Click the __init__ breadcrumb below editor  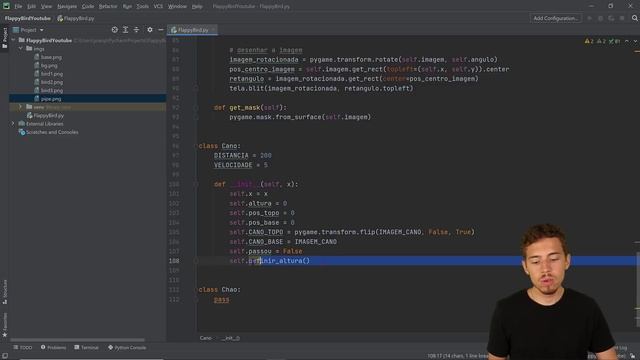coord(231,338)
